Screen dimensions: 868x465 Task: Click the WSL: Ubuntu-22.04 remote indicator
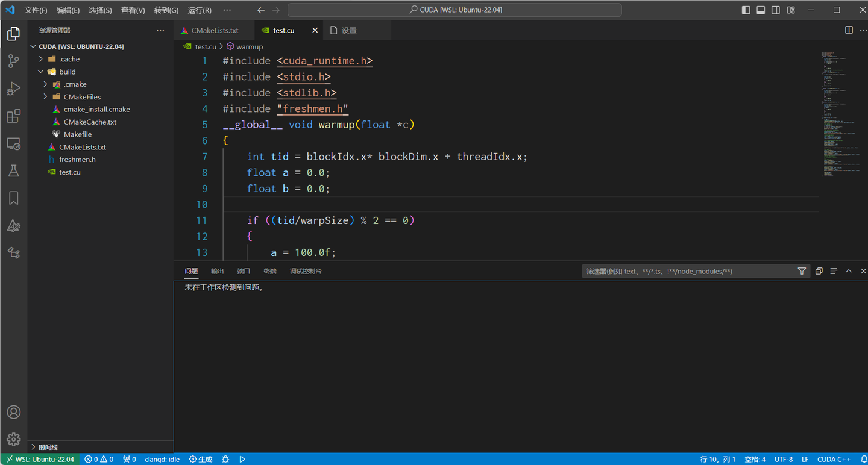(40, 459)
